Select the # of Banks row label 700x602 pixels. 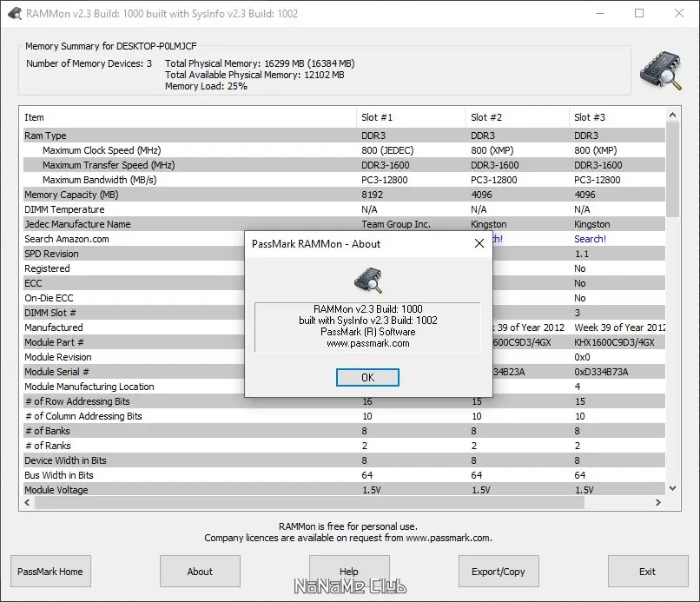47,431
